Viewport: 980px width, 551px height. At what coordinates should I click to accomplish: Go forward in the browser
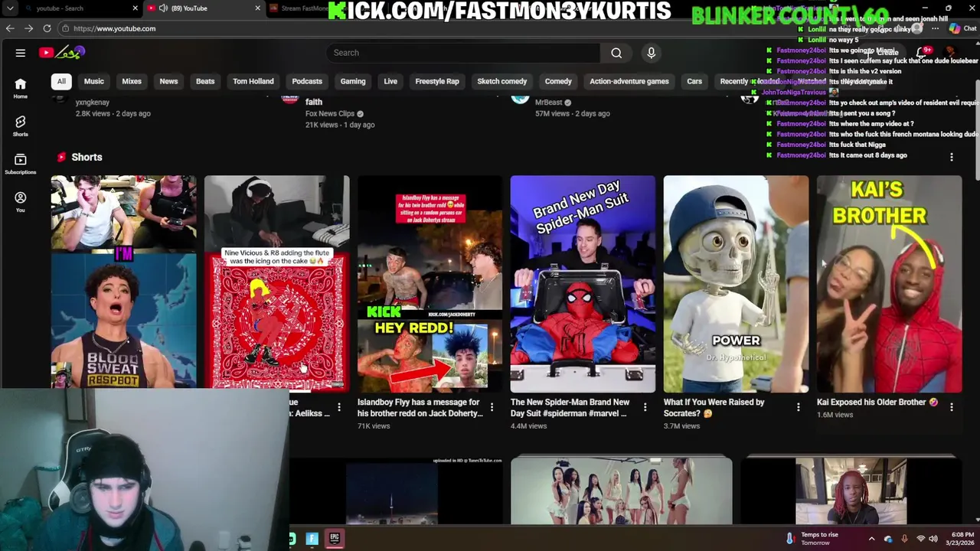28,28
